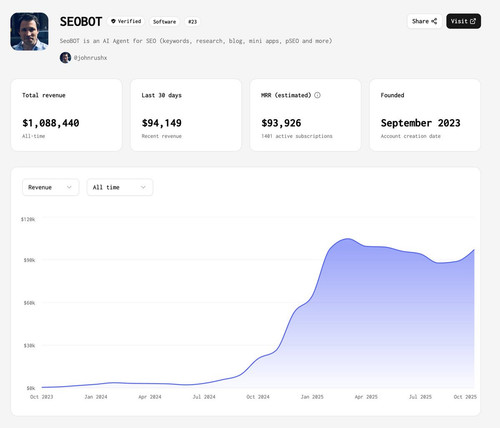Click the Recent revenue caption
The width and height of the screenshot is (500, 428).
point(162,136)
